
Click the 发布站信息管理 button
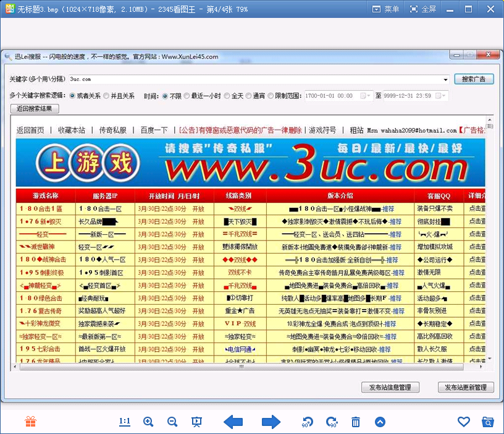pos(390,388)
